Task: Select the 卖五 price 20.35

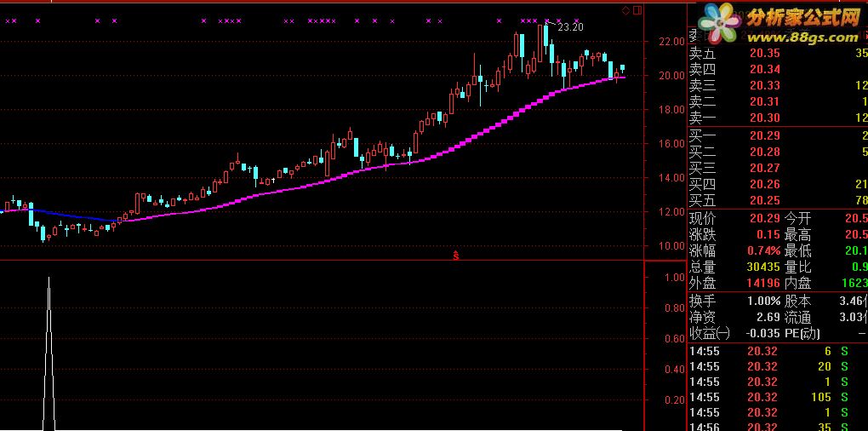Action: click(x=764, y=54)
